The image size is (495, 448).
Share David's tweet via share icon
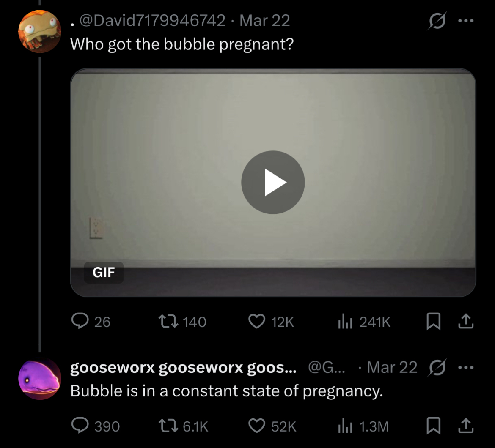click(x=466, y=321)
